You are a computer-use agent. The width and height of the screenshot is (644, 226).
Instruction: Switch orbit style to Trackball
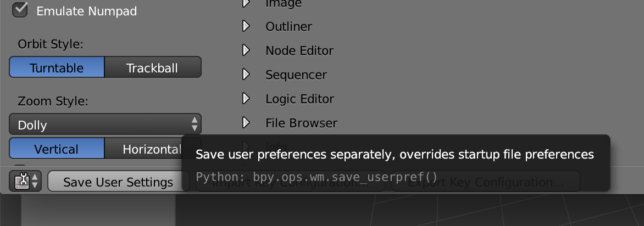152,68
